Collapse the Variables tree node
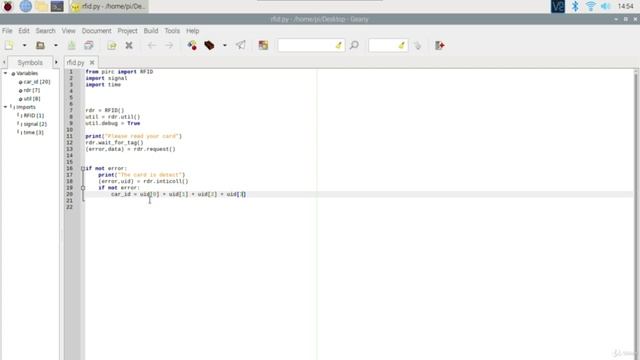Screen dimensions: 640x360 click(6, 73)
